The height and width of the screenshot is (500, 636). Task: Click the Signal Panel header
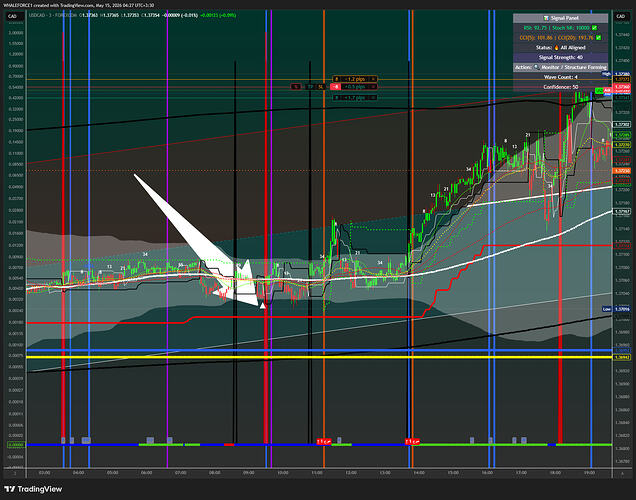pos(561,18)
